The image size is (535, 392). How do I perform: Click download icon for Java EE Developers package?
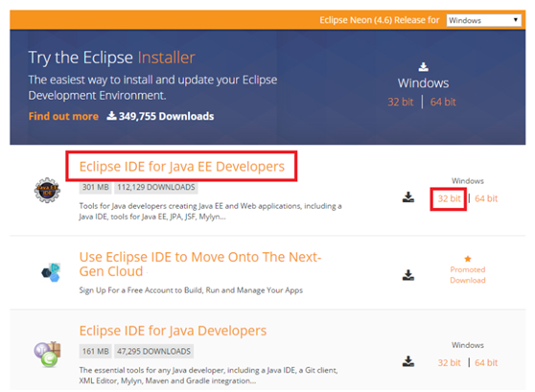(x=408, y=197)
